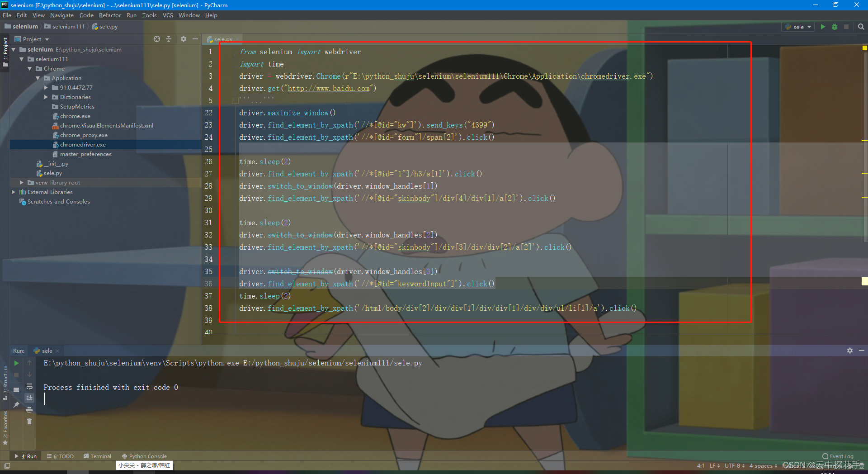Collapse the selenium root folder
This screenshot has width=868, height=474.
(x=14, y=50)
